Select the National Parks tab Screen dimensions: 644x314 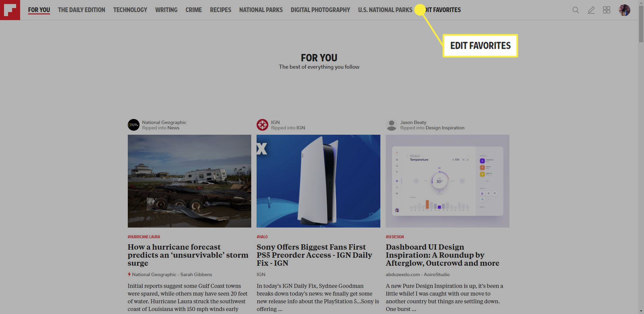click(261, 10)
